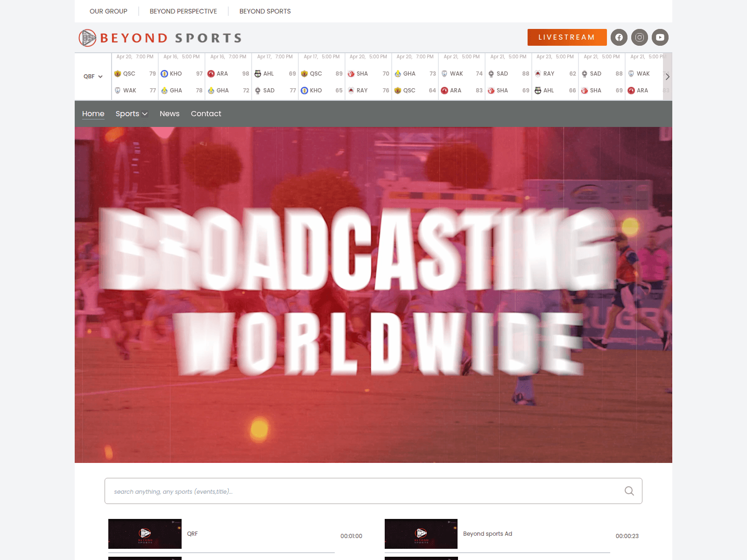
Task: Select the WAK 74 ARA 83 game
Action: click(462, 77)
